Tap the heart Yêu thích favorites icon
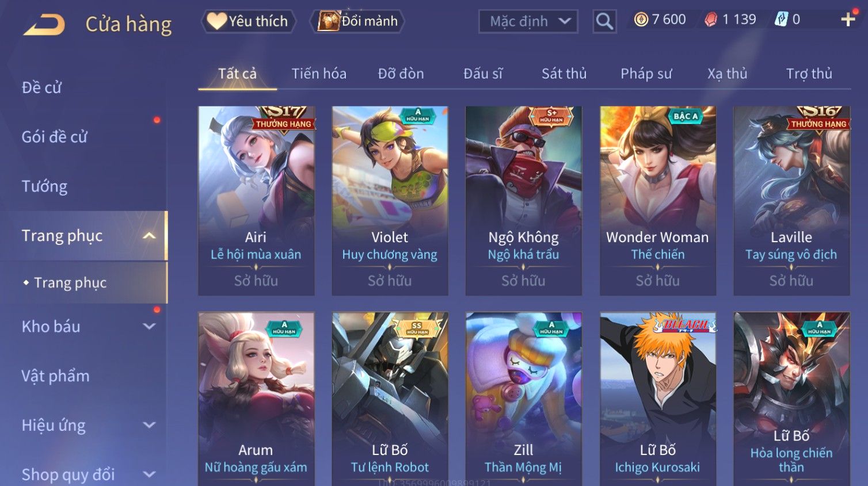This screenshot has height=486, width=868. 217,21
